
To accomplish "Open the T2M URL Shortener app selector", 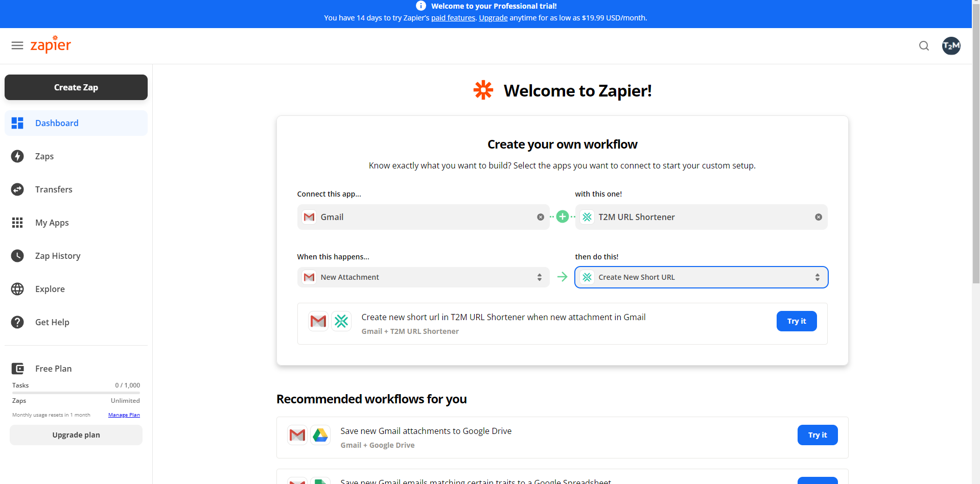I will coord(701,216).
